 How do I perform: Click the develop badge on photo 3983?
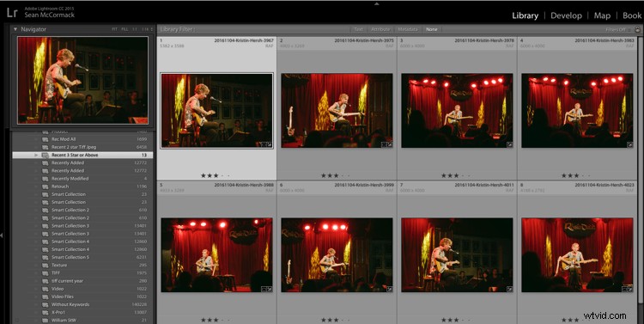click(x=629, y=144)
